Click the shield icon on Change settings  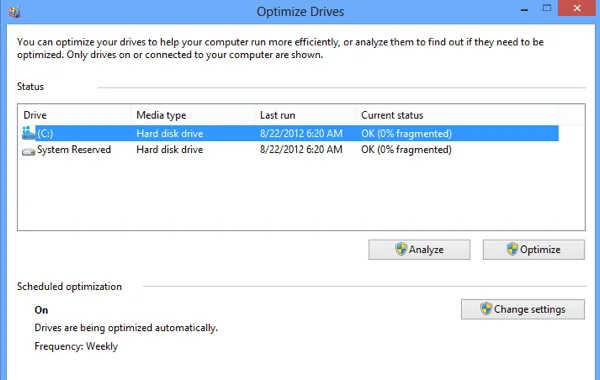486,309
